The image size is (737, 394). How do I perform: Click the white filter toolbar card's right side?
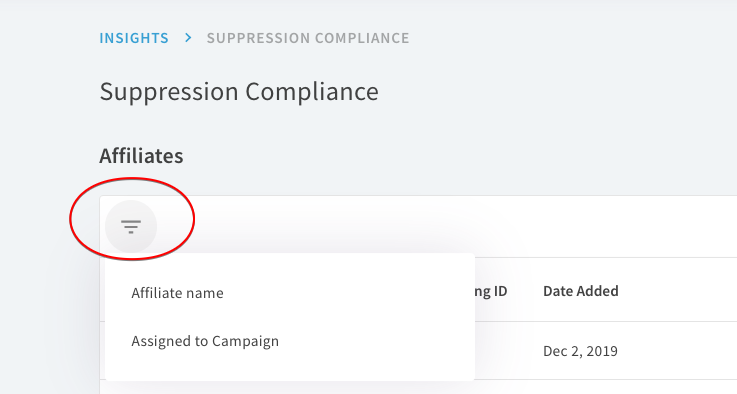pyautogui.click(x=658, y=226)
